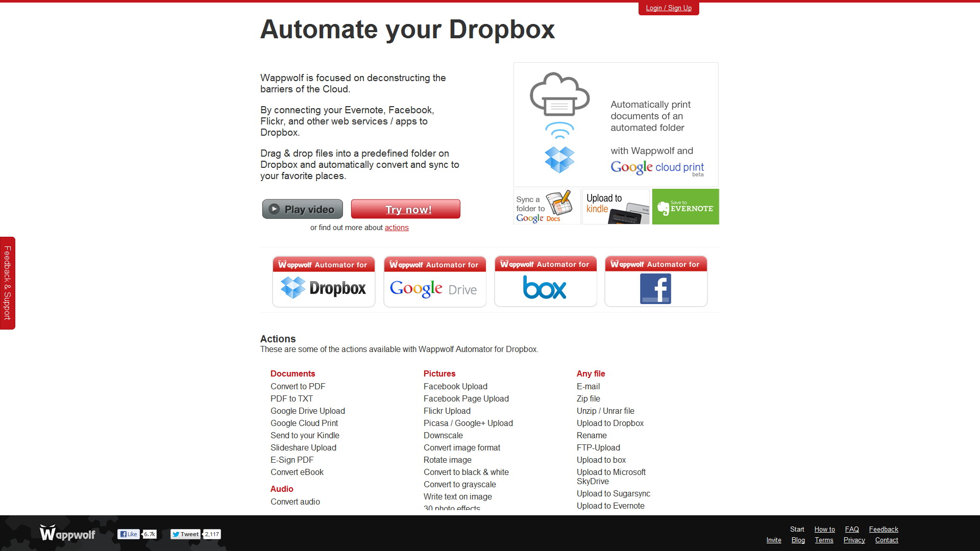Expand the Any file actions section
This screenshot has height=551, width=980.
tap(591, 373)
